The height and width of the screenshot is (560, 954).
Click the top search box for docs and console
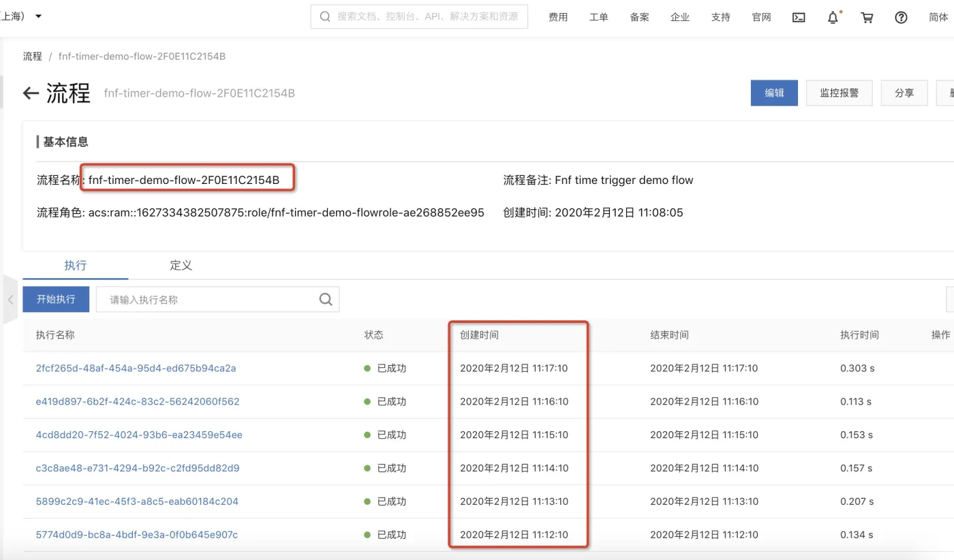tap(419, 17)
